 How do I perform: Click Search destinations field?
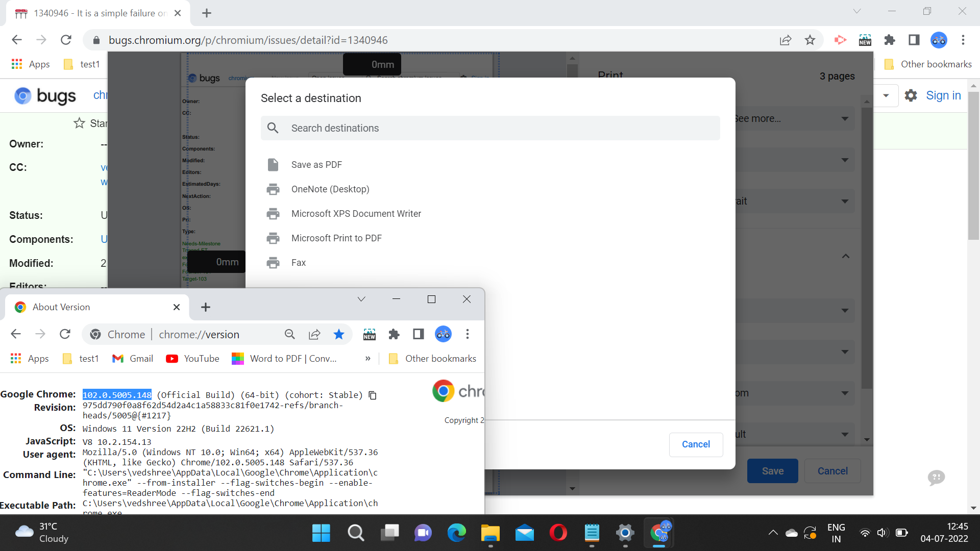[x=490, y=128]
